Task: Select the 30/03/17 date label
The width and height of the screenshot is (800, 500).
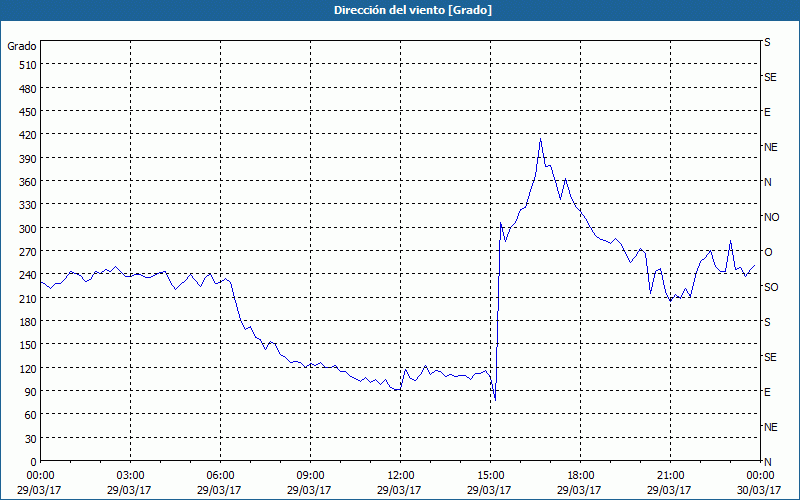Action: (759, 490)
